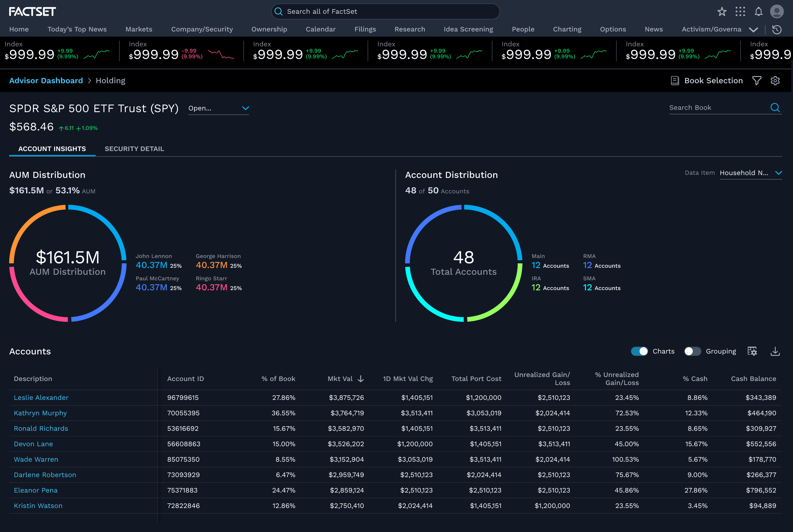Viewport: 793px width, 532px height.
Task: Click the Search all of FactSet field
Action: click(x=385, y=11)
